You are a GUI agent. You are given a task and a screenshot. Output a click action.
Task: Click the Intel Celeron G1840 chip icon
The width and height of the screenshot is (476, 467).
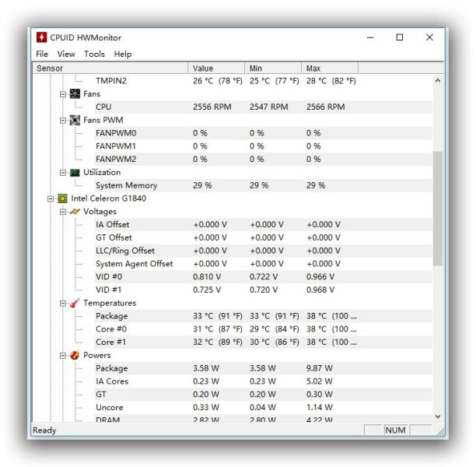(x=62, y=198)
